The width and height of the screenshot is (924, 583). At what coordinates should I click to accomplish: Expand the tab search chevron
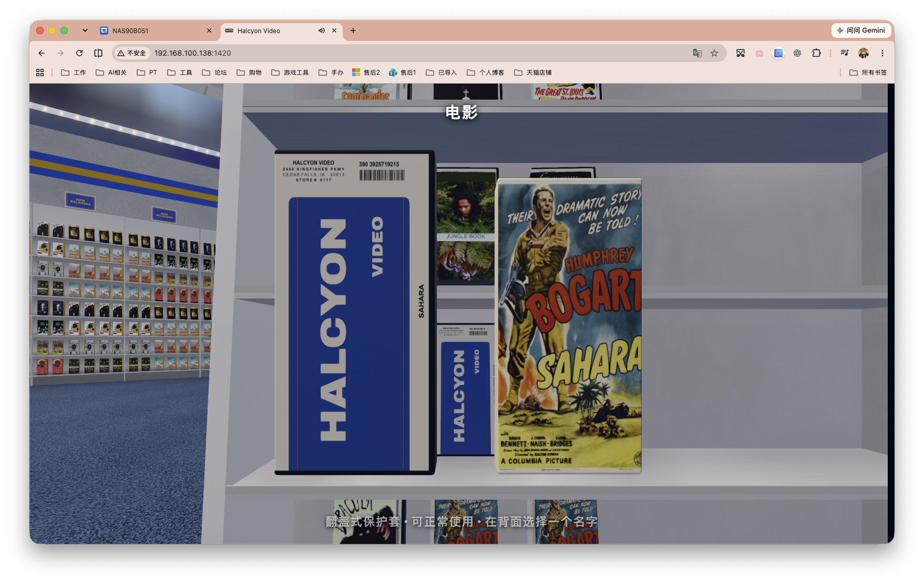pyautogui.click(x=85, y=30)
